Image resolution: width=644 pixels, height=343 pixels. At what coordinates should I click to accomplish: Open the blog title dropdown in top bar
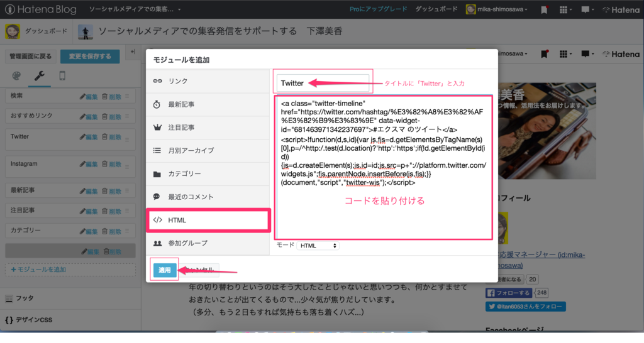point(135,9)
